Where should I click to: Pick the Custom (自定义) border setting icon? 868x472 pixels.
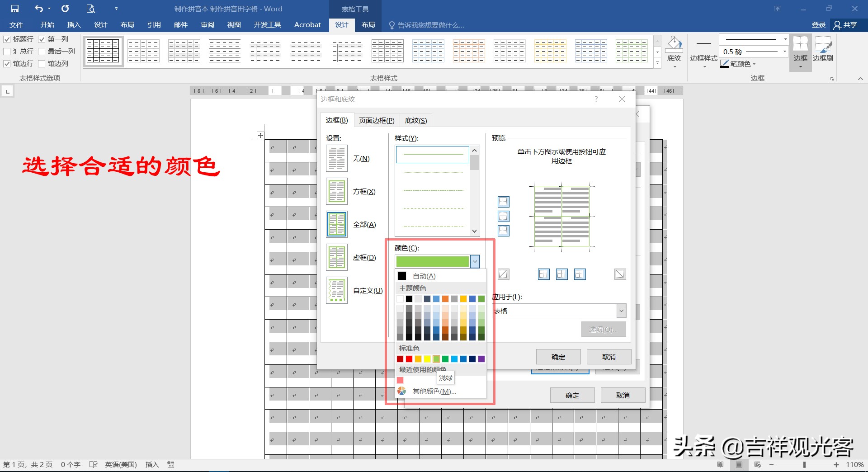pos(337,290)
